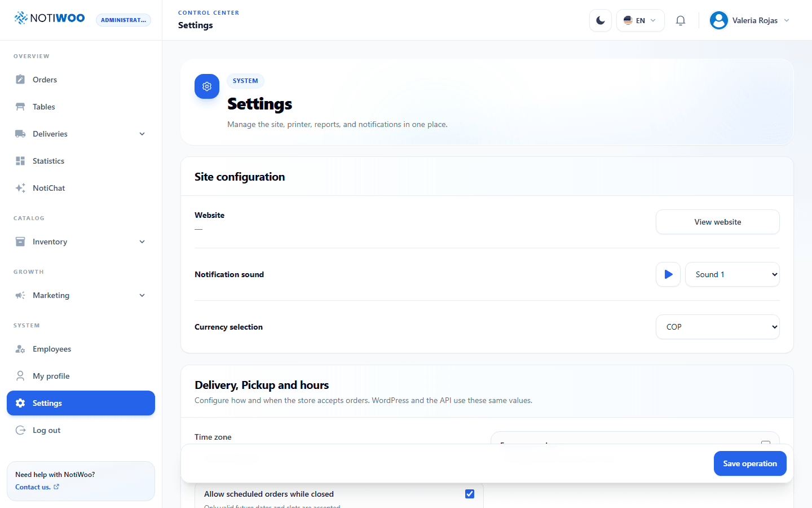The width and height of the screenshot is (812, 508).
Task: Click the Time zone label
Action: [213, 437]
